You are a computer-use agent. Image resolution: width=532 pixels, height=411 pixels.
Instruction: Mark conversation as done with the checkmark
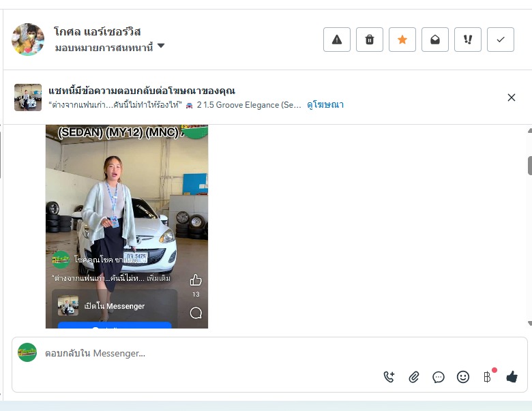click(501, 40)
